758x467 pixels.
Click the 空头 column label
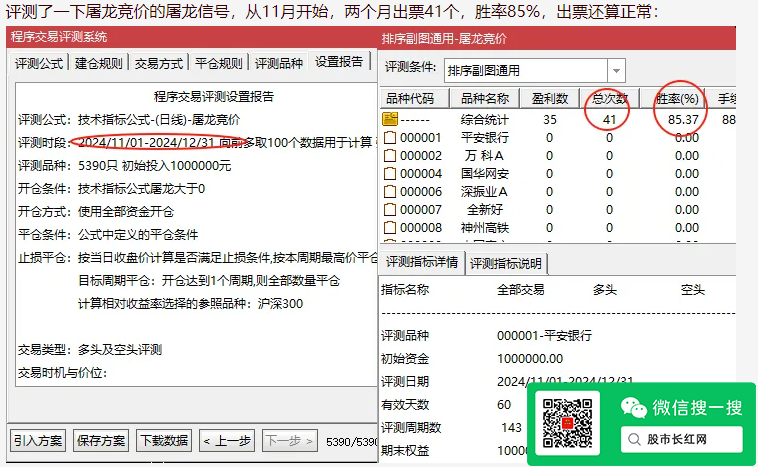click(693, 290)
